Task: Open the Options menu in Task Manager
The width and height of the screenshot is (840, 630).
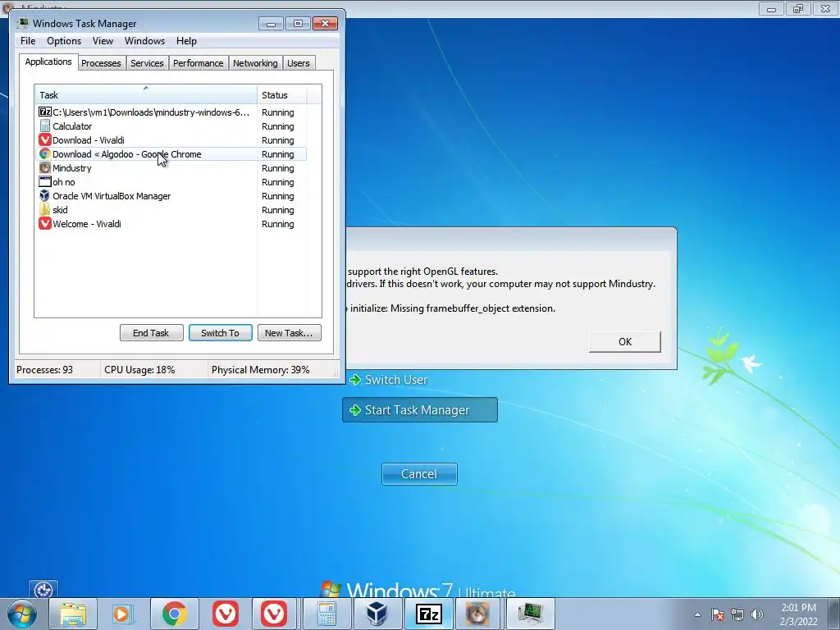Action: pyautogui.click(x=64, y=41)
